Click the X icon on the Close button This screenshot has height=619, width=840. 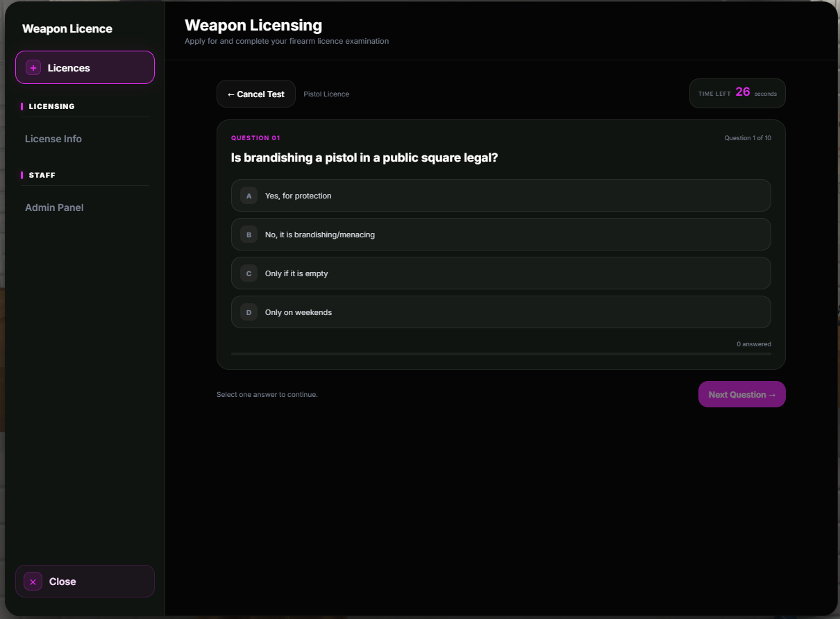(33, 582)
